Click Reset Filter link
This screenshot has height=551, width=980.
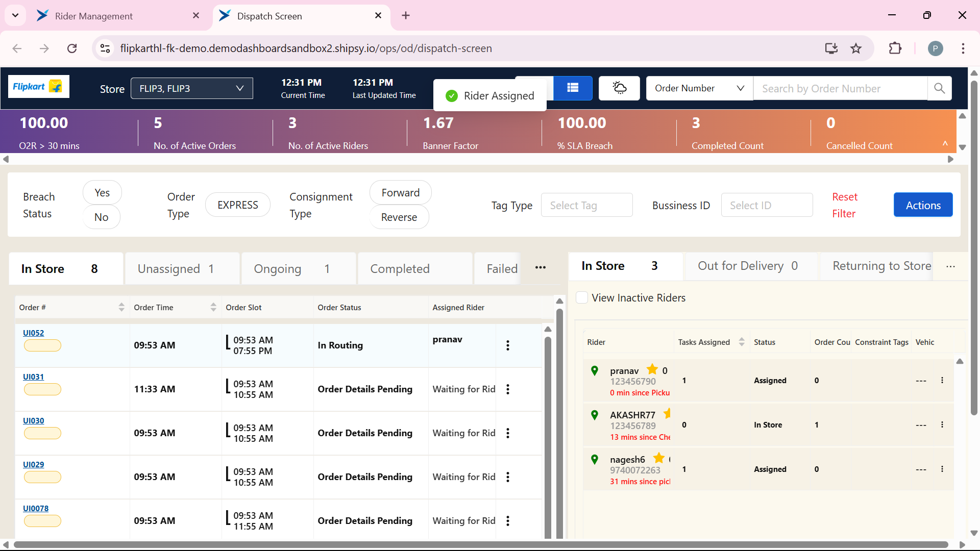click(x=845, y=205)
